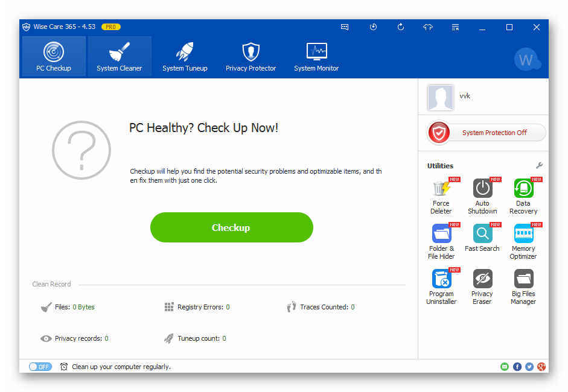Click 'Clean up your computer regularly.' text
The height and width of the screenshot is (392, 568).
click(121, 367)
